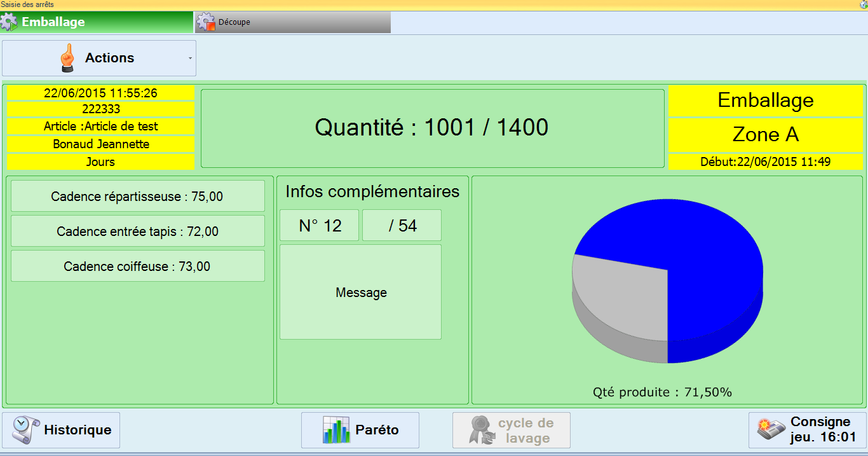This screenshot has height=456, width=868.
Task: Click the gear icon on Découpe tab
Action: tap(206, 22)
